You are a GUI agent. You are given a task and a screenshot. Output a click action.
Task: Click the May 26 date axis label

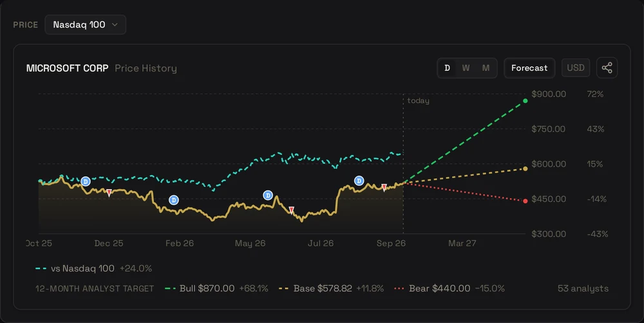click(x=250, y=243)
